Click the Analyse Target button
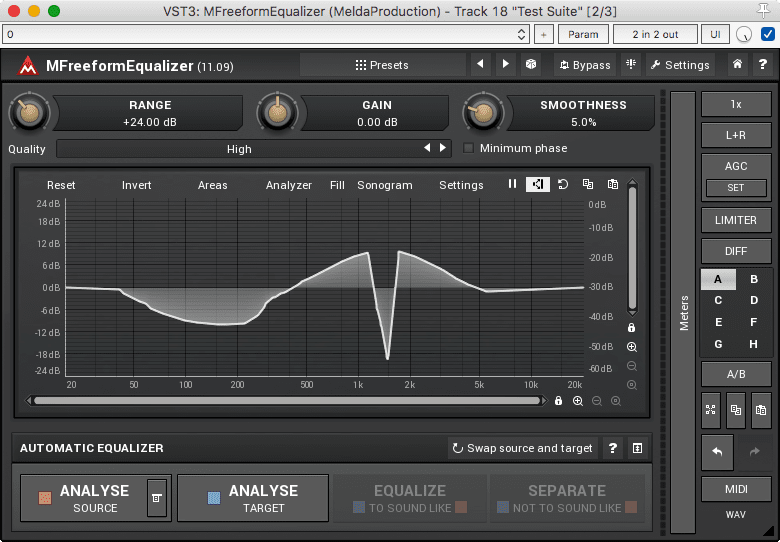Screen dimensions: 780x542 (253, 498)
